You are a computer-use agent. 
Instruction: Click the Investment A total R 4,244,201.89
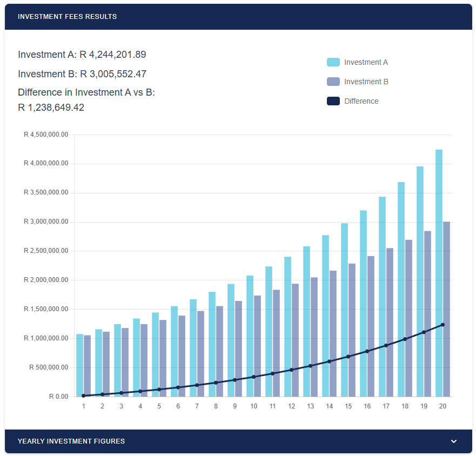112,55
